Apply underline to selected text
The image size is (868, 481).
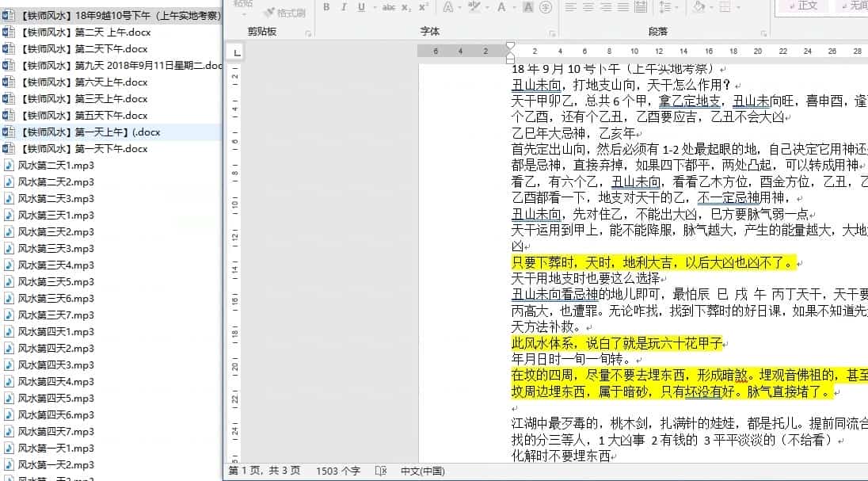point(360,7)
